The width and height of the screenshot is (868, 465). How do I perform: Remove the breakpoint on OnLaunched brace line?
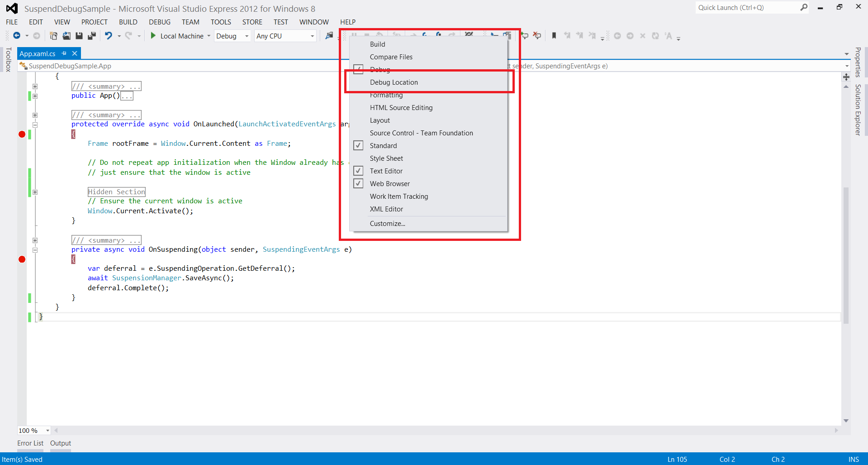tap(22, 134)
